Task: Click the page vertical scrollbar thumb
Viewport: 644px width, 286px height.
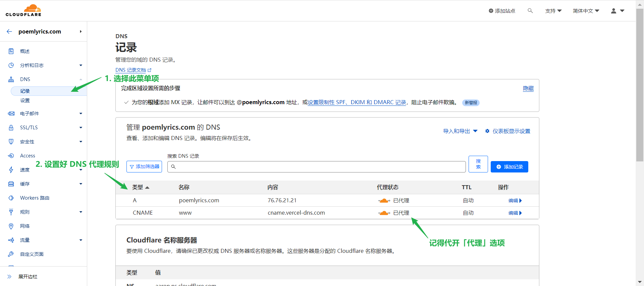Action: click(640, 85)
